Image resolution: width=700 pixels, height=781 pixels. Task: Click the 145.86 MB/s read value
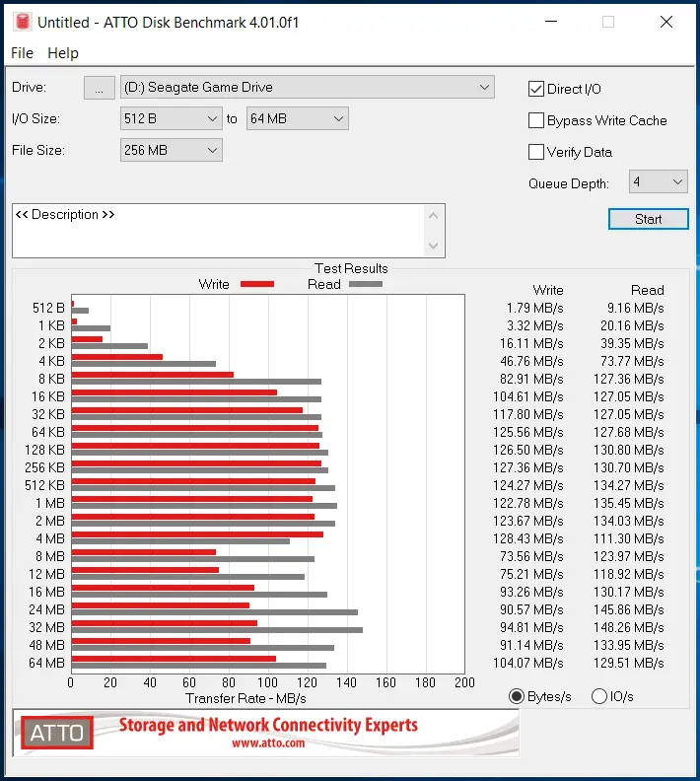[628, 609]
